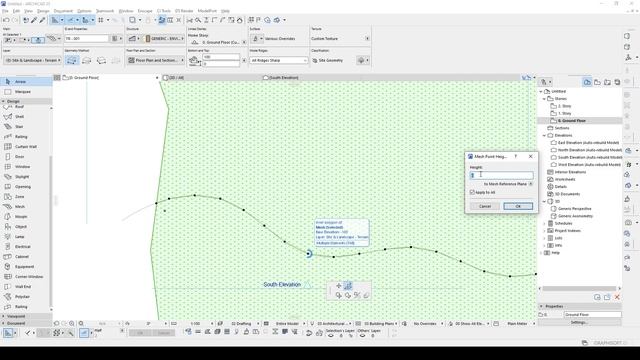Pick the Lamp tool
640x360 pixels.
(x=26, y=237)
